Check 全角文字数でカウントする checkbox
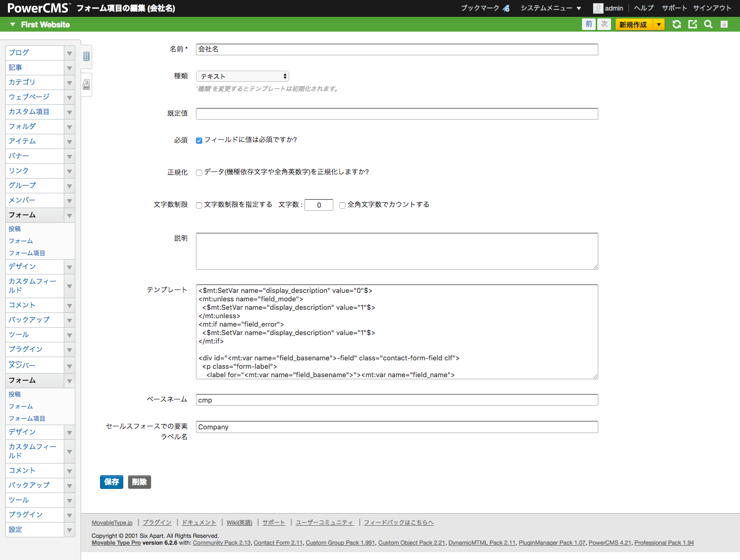Image resolution: width=740 pixels, height=560 pixels. (342, 205)
